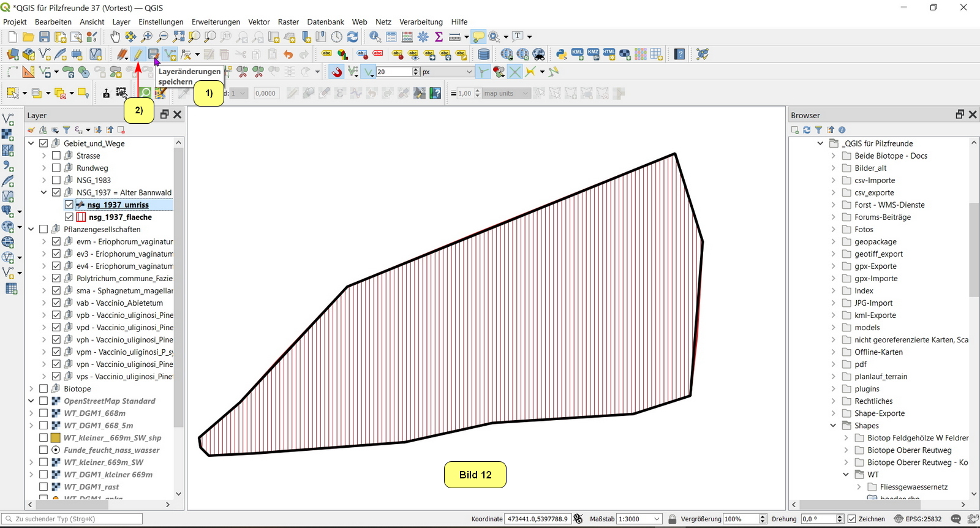Activate the Pan Map hand tool
The image size is (980, 528).
(x=115, y=37)
